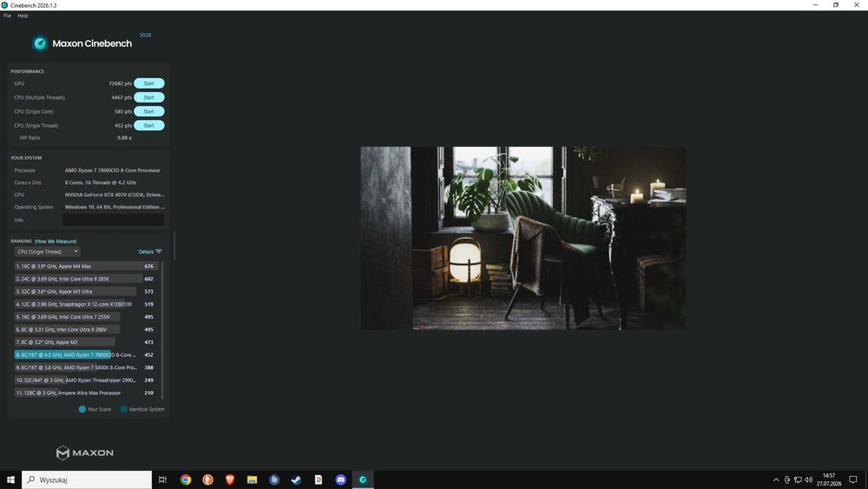Select the Snapdragon X 12-core ranking row
This screenshot has height=489, width=868.
point(86,304)
